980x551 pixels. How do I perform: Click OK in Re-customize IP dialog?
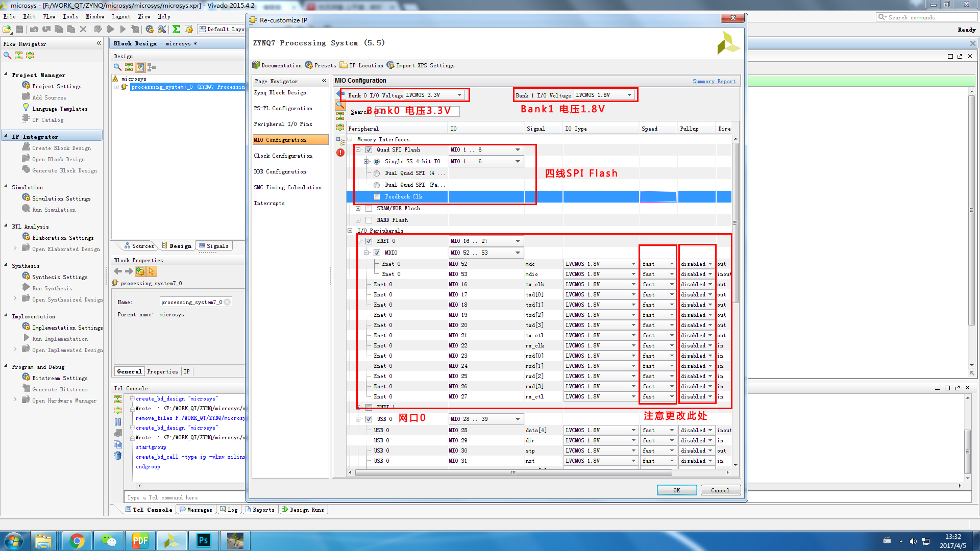click(677, 490)
